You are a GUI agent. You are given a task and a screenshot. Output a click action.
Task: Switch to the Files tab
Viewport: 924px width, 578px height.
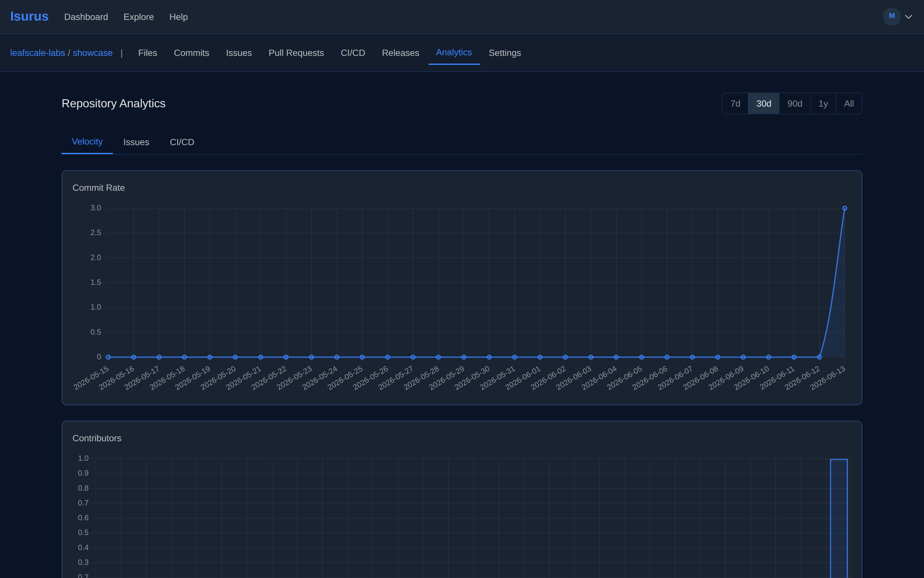147,53
